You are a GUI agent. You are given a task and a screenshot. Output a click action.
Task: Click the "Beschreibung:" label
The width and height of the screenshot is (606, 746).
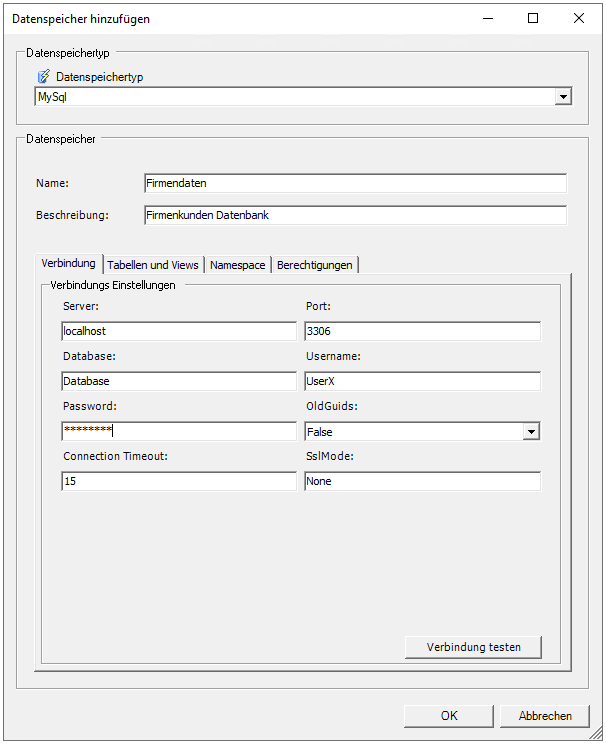click(x=72, y=215)
